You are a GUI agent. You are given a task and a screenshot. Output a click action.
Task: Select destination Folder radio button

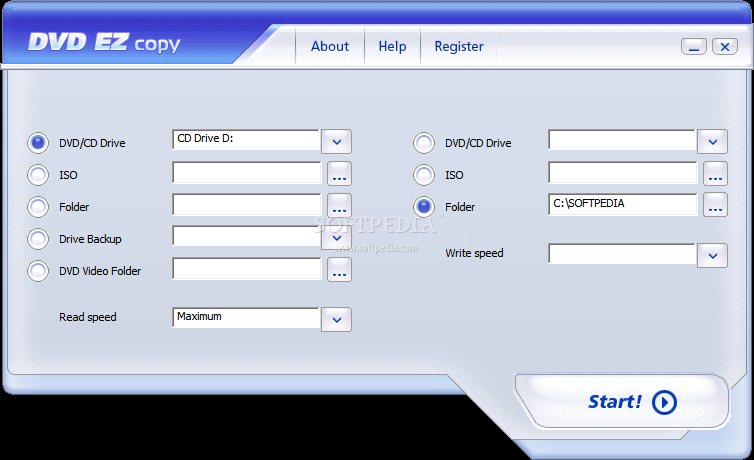click(x=424, y=207)
